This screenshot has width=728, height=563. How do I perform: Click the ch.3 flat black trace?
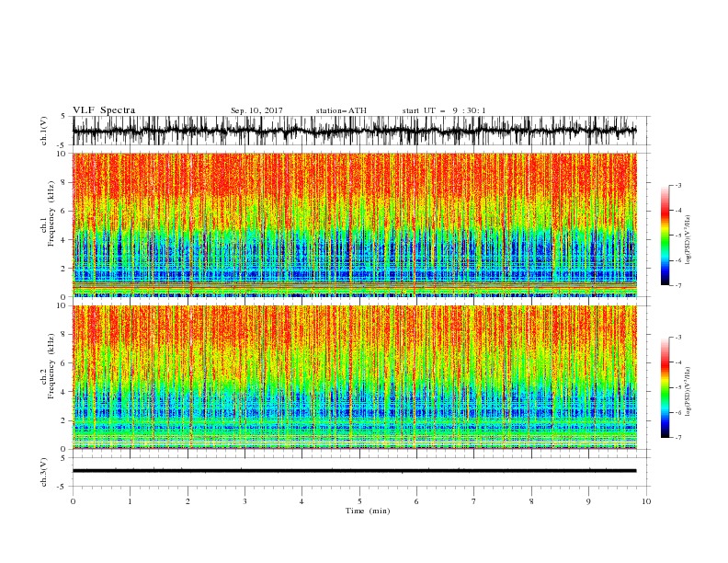(x=355, y=471)
